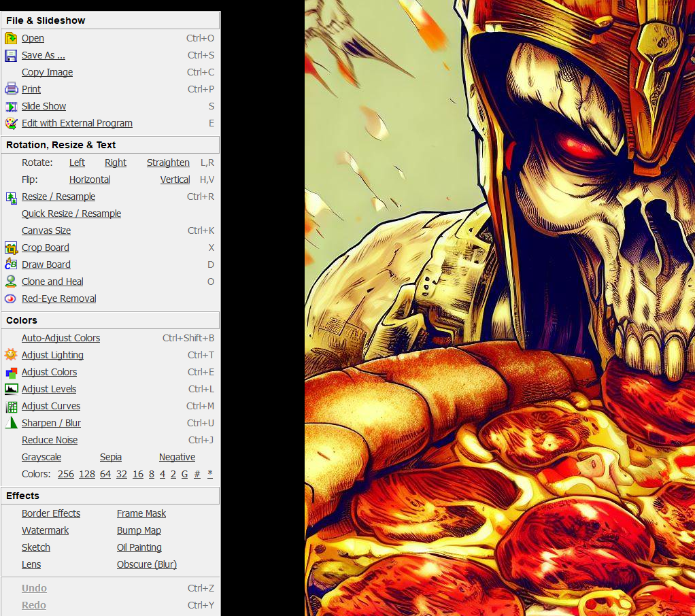
Task: Select Edit with External Program
Action: tap(77, 123)
